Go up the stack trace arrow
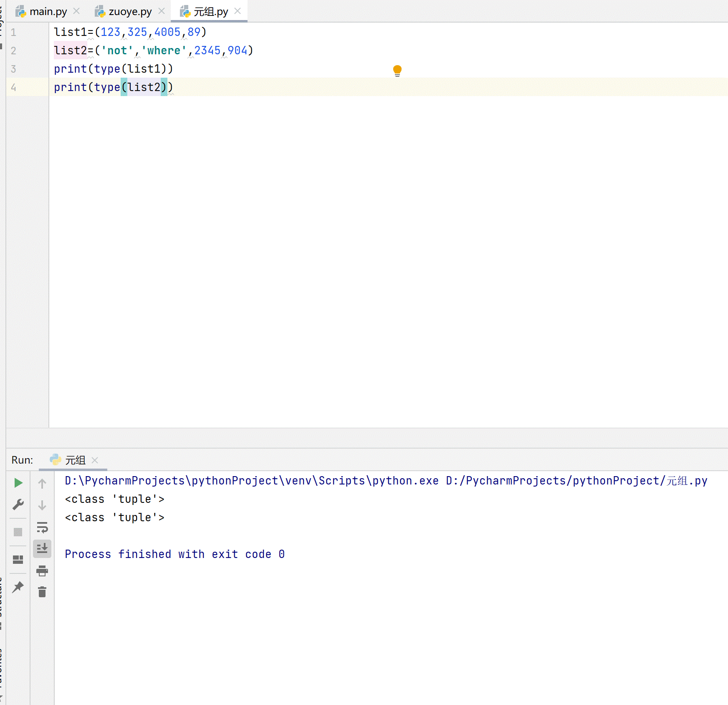728x705 pixels. [x=42, y=484]
